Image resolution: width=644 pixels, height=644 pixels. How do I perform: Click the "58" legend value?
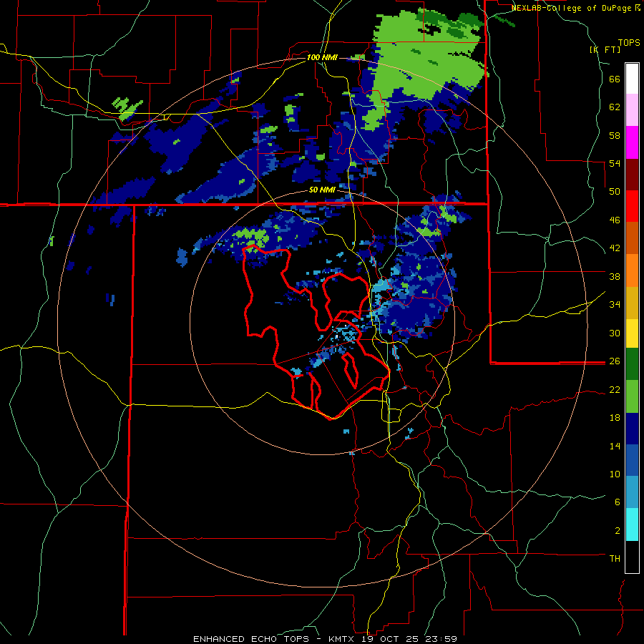615,135
